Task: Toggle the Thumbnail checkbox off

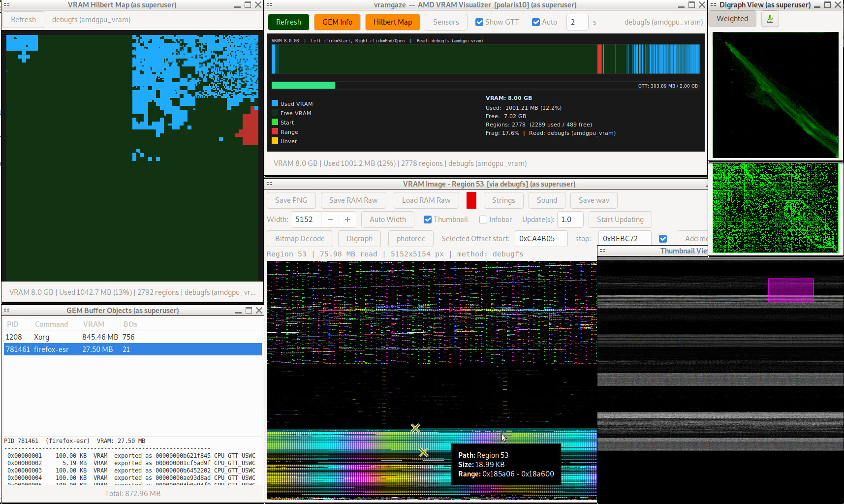Action: tap(428, 220)
